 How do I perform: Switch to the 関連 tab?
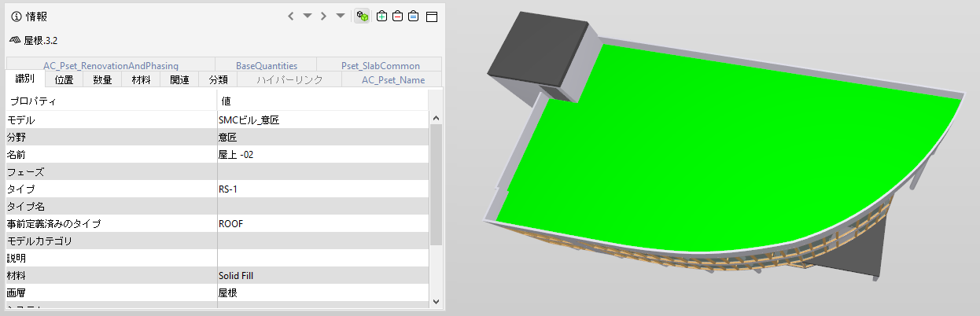pyautogui.click(x=179, y=79)
